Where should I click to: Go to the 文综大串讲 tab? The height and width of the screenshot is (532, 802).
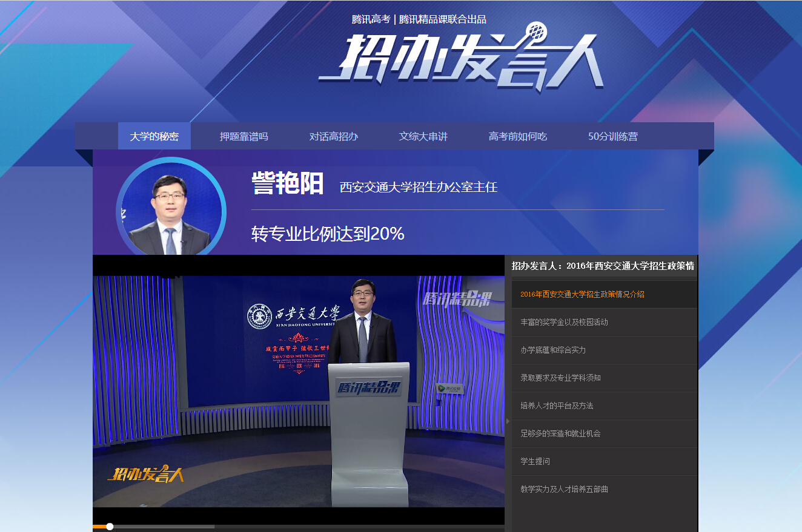click(x=423, y=136)
